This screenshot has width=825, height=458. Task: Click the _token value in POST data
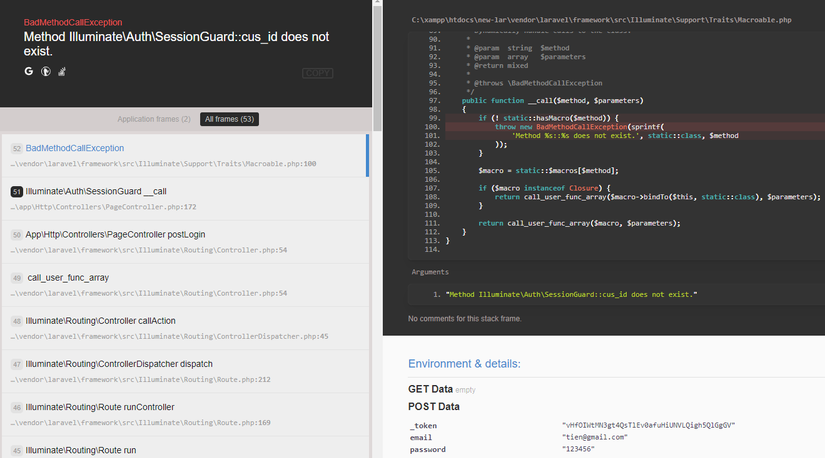[x=648, y=425]
